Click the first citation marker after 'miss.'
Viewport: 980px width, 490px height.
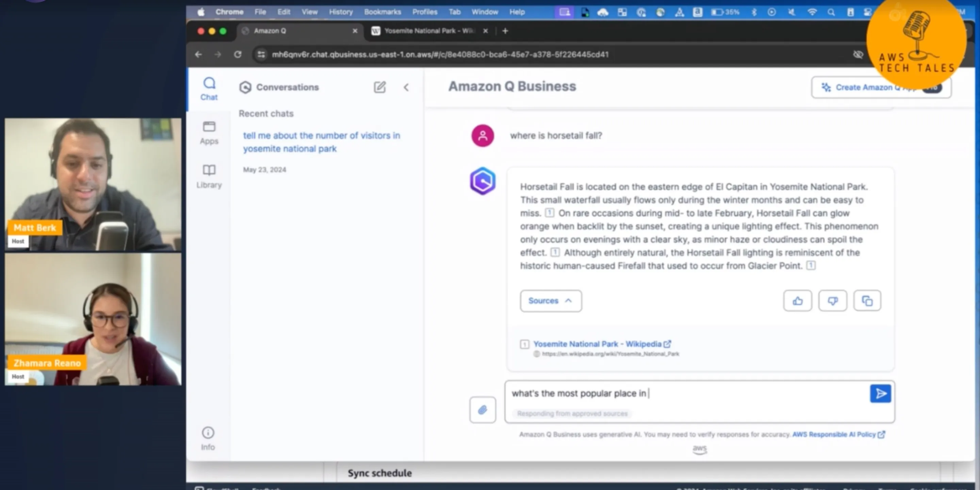coord(549,213)
